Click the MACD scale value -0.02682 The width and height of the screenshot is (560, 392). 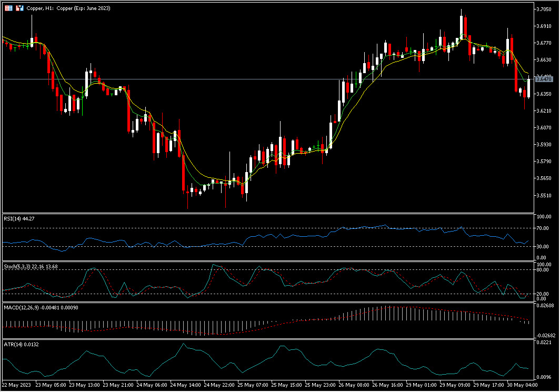[x=545, y=335]
